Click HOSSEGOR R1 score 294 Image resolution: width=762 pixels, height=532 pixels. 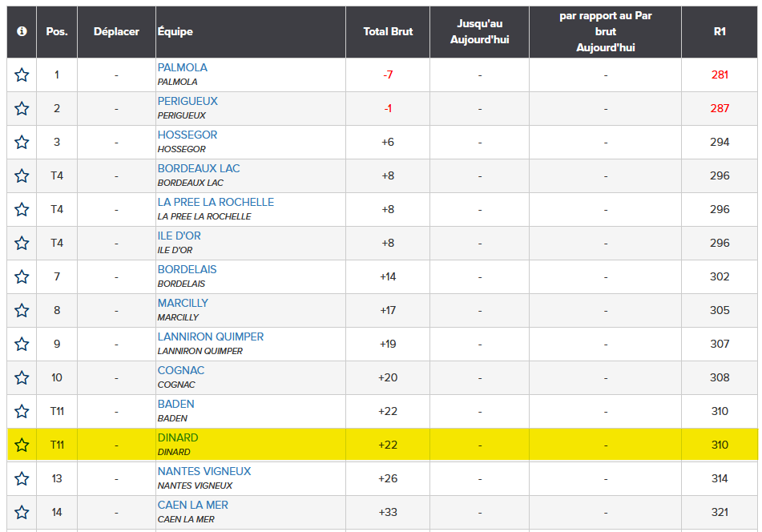coord(720,143)
